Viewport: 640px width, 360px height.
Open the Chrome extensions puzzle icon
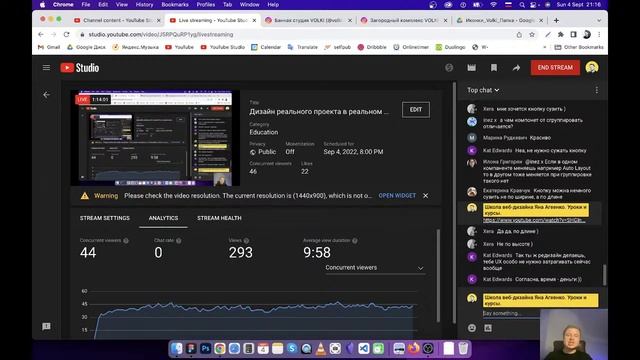[560, 35]
